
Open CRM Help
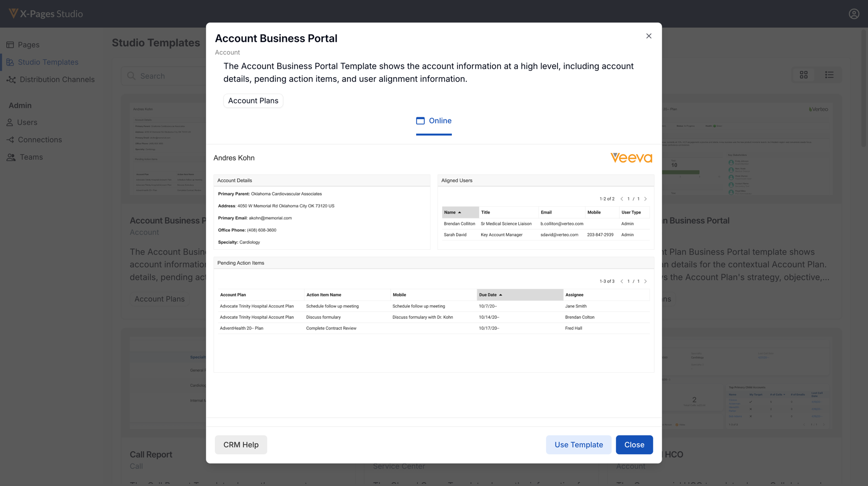pyautogui.click(x=241, y=445)
